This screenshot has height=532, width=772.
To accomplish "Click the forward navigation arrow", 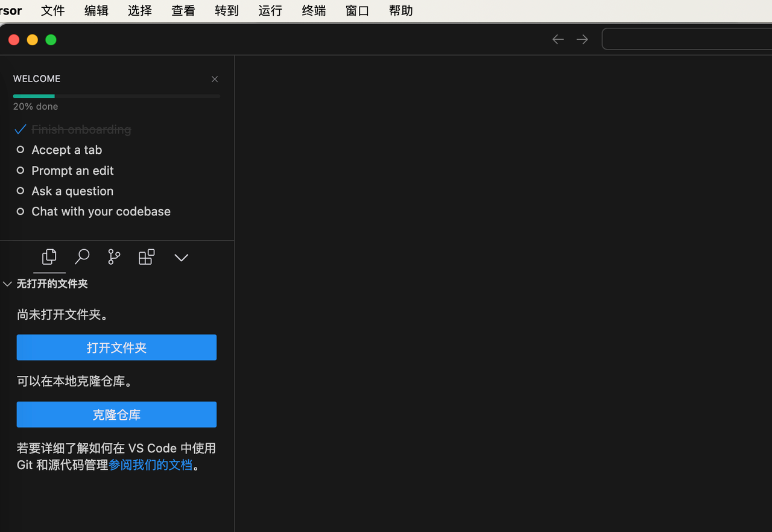I will tap(582, 39).
